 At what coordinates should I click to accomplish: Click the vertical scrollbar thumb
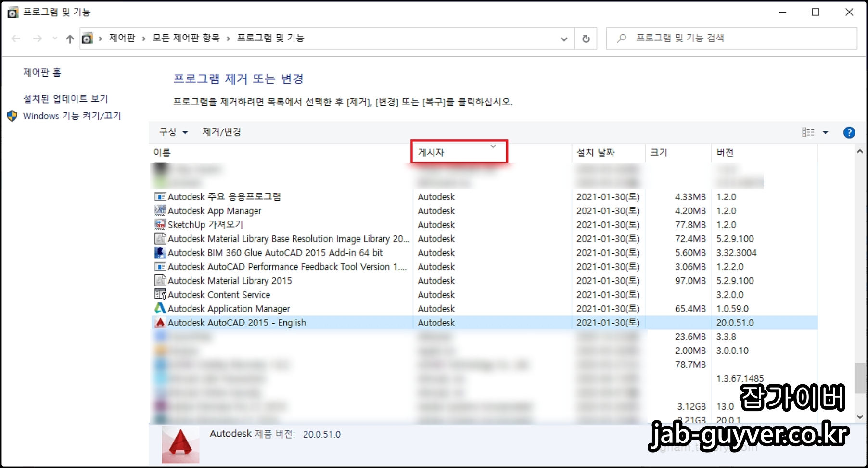pyautogui.click(x=860, y=378)
